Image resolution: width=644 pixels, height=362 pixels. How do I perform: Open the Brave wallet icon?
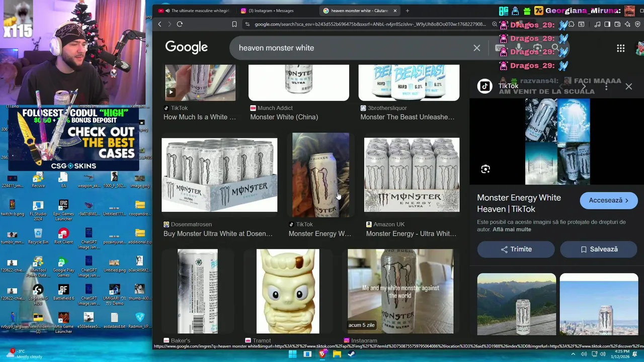[x=617, y=24]
